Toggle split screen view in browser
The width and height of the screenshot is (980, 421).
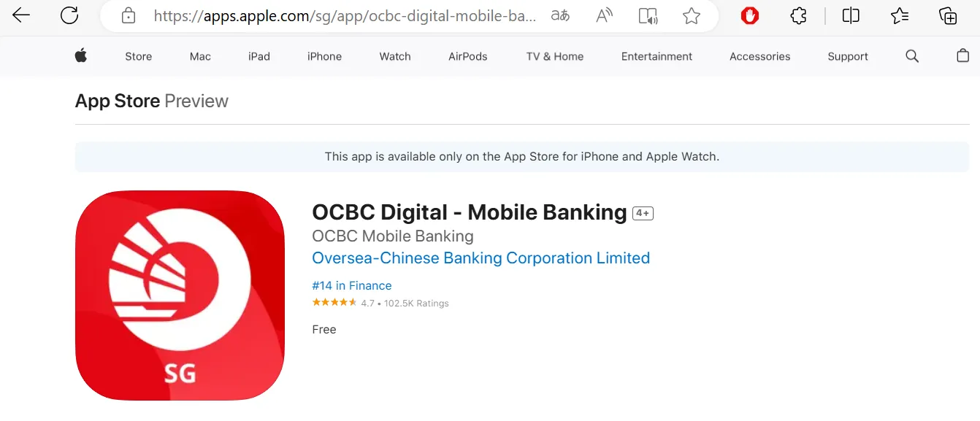click(850, 15)
